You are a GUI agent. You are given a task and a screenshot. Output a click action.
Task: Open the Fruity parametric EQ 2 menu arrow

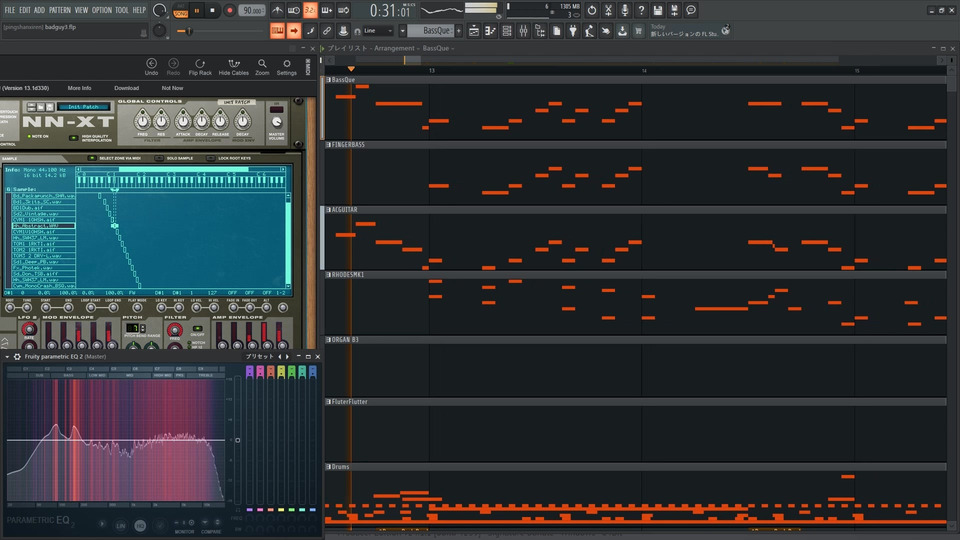point(7,356)
